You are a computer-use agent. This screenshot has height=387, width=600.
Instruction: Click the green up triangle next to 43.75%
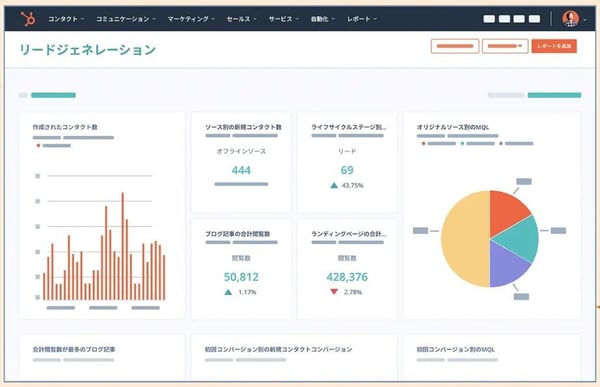point(334,186)
